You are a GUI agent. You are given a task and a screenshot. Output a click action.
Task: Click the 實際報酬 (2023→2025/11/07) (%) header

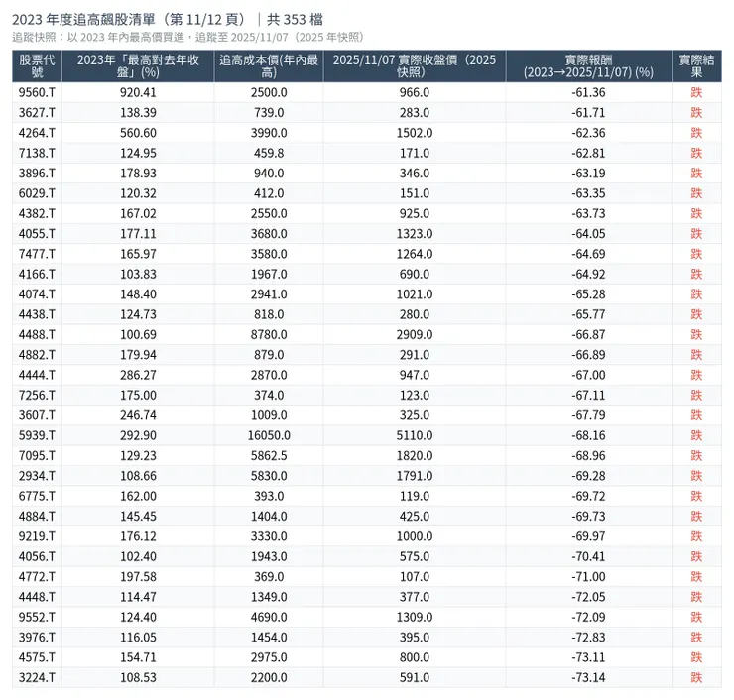(x=588, y=66)
